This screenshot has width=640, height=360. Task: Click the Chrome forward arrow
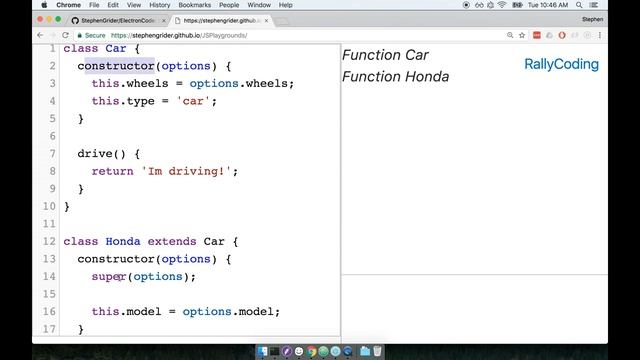[53, 35]
